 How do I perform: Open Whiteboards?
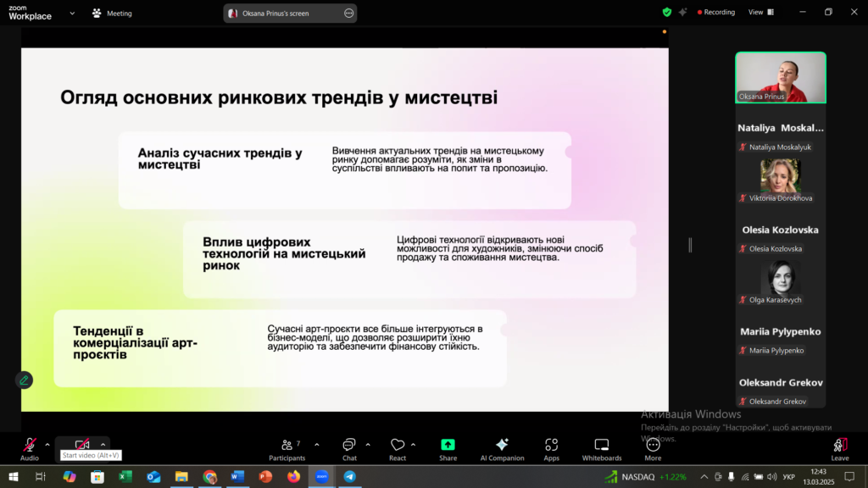602,449
